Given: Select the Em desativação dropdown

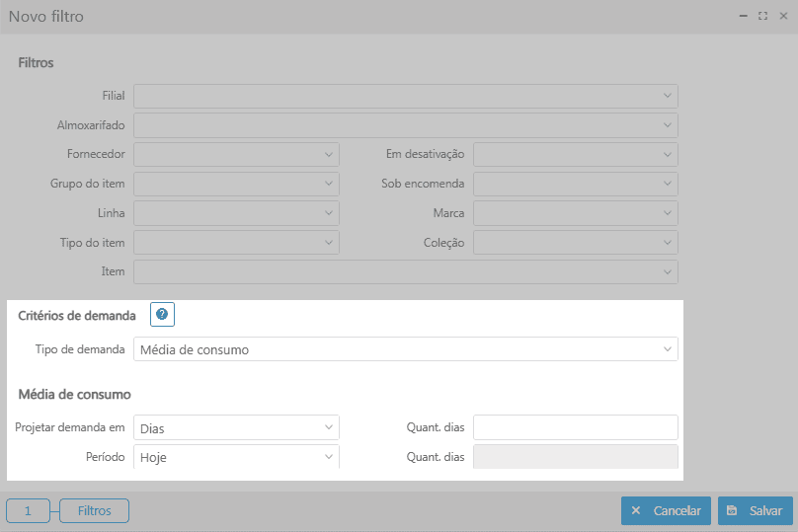Looking at the screenshot, I should click(x=575, y=155).
